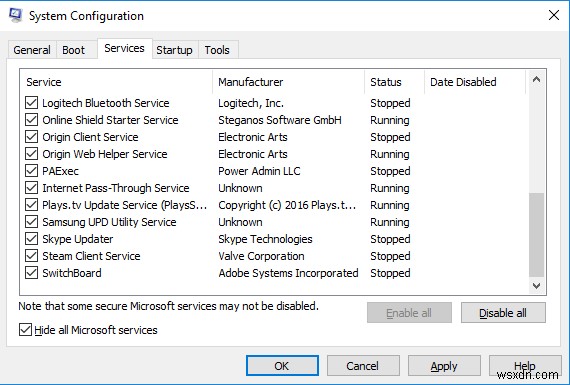
Task: Open the Tools tab
Action: (217, 50)
